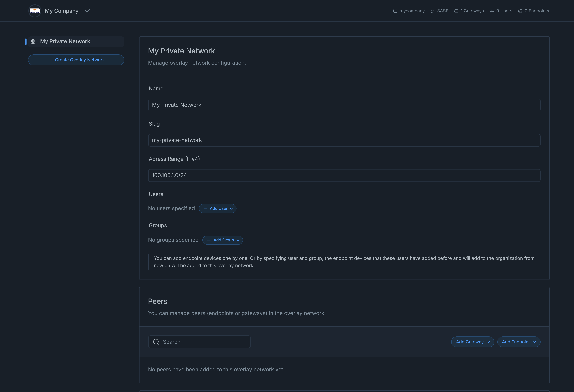The height and width of the screenshot is (392, 574).
Task: Click the magnifier icon in Peers search
Action: coord(156,342)
